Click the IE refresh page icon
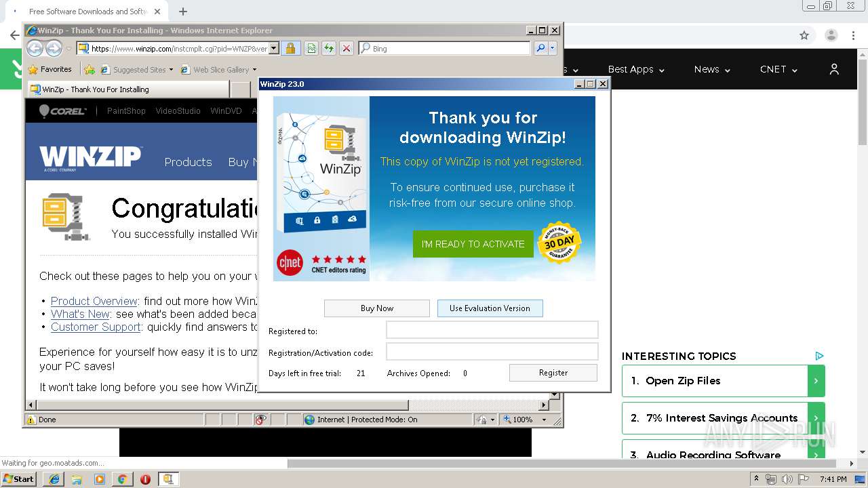This screenshot has width=868, height=488. click(x=329, y=48)
